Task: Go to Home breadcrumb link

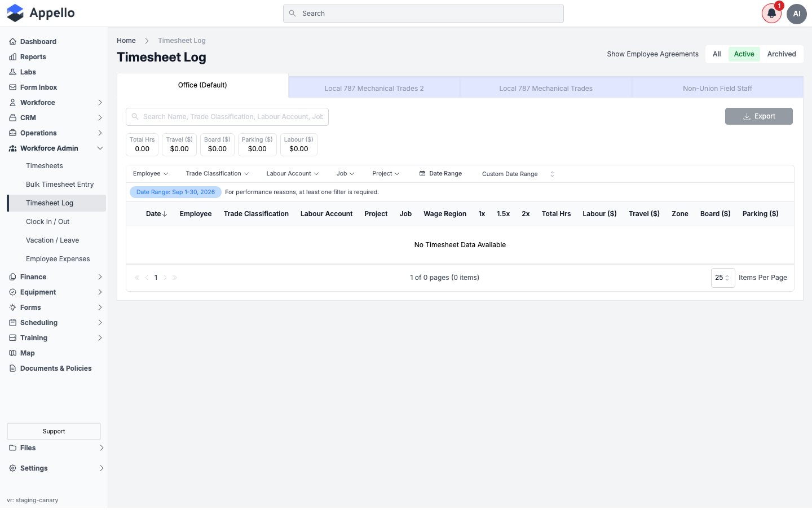Action: coord(126,41)
